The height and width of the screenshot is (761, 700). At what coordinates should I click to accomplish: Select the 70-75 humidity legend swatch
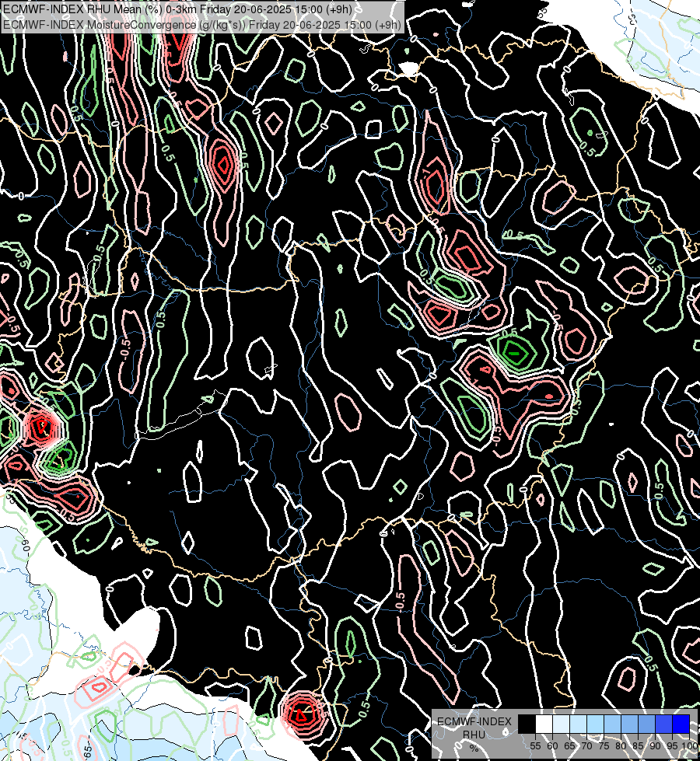595,724
